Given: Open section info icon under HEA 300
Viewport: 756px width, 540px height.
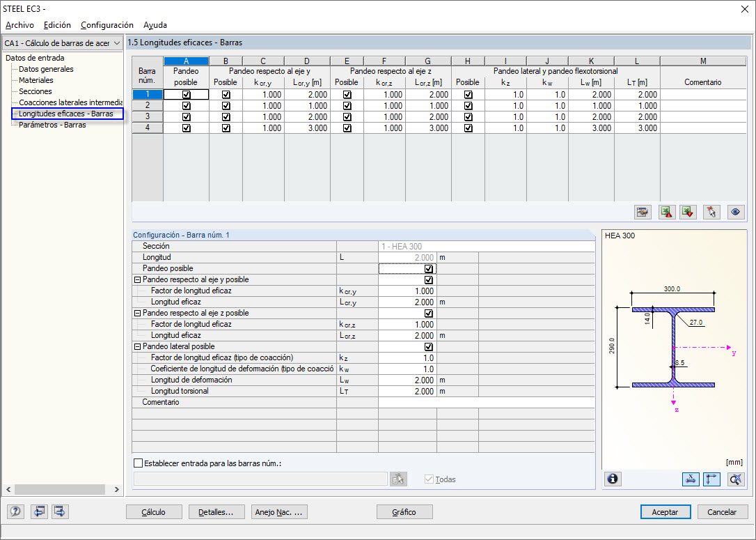Looking at the screenshot, I should 613,479.
